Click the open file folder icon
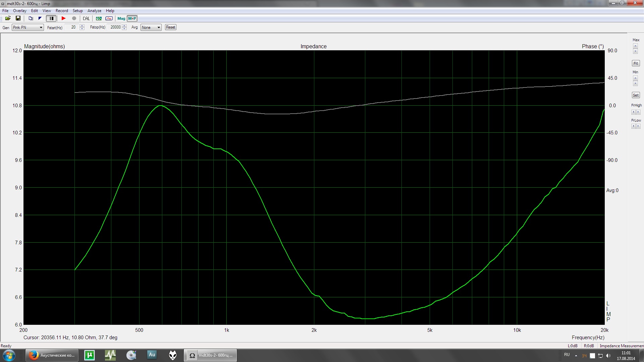 point(8,18)
